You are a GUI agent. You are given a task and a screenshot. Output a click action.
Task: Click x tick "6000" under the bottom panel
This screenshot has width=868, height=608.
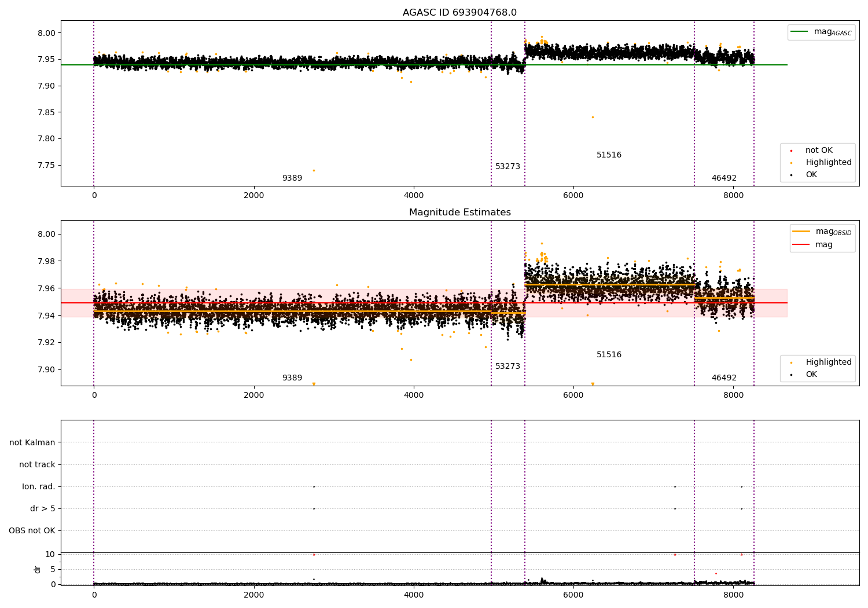coord(573,595)
